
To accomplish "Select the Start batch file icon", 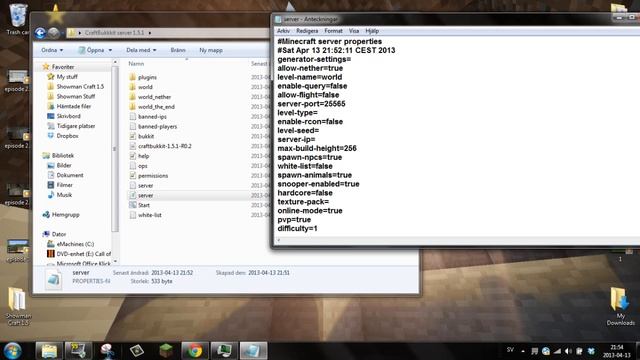I will click(133, 205).
